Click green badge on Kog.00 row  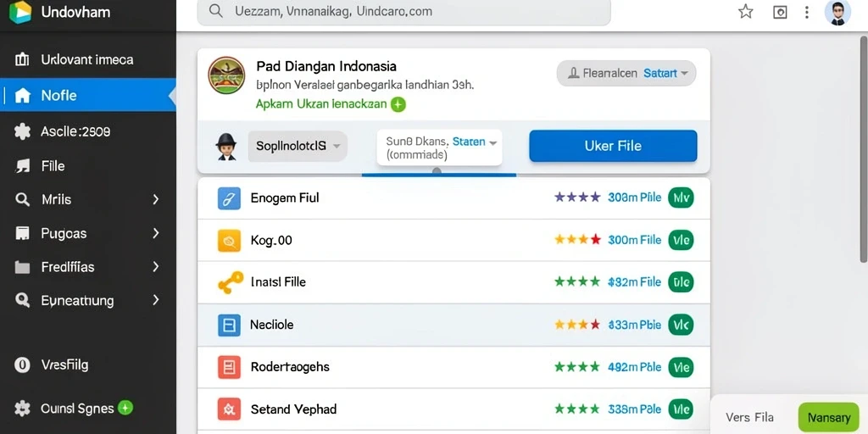[x=681, y=240]
